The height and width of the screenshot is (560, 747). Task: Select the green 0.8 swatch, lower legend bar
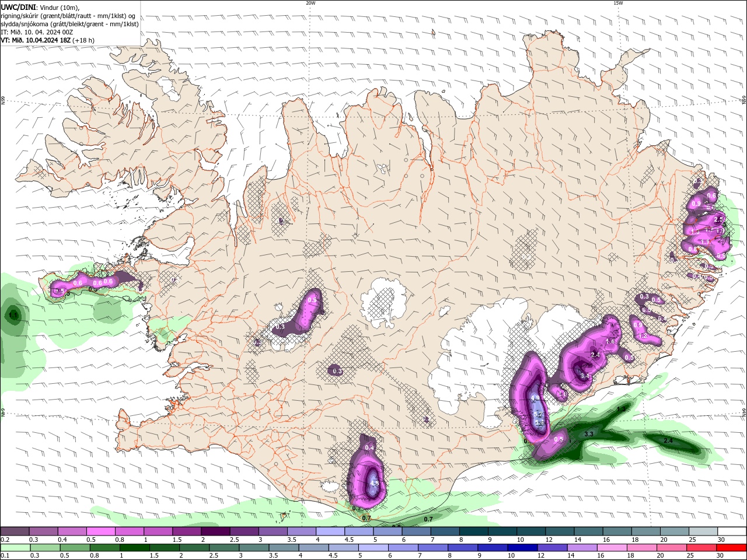[x=105, y=548]
